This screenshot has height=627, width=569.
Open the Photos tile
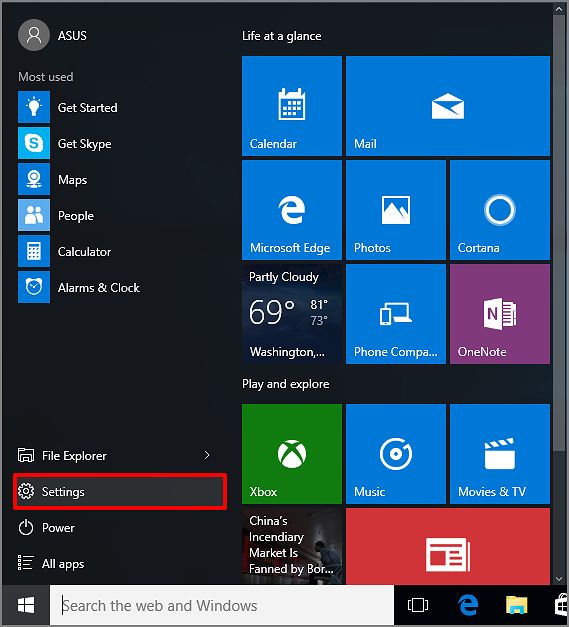pyautogui.click(x=395, y=210)
